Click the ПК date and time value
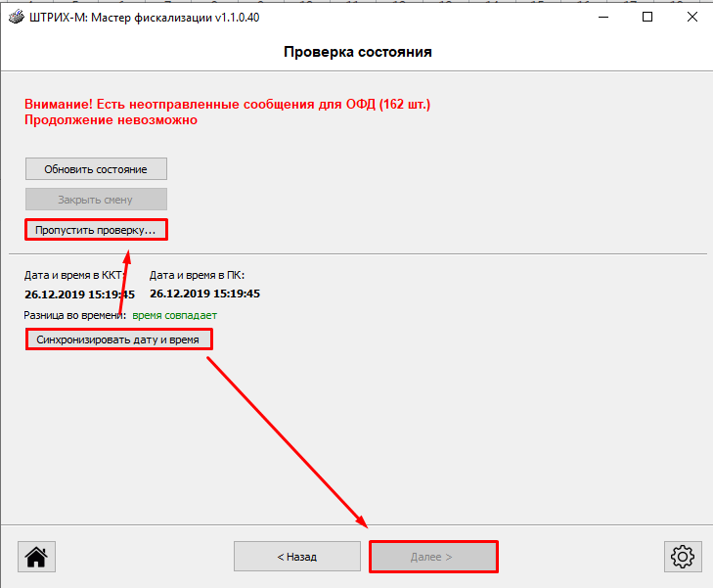713x588 pixels. tap(204, 294)
